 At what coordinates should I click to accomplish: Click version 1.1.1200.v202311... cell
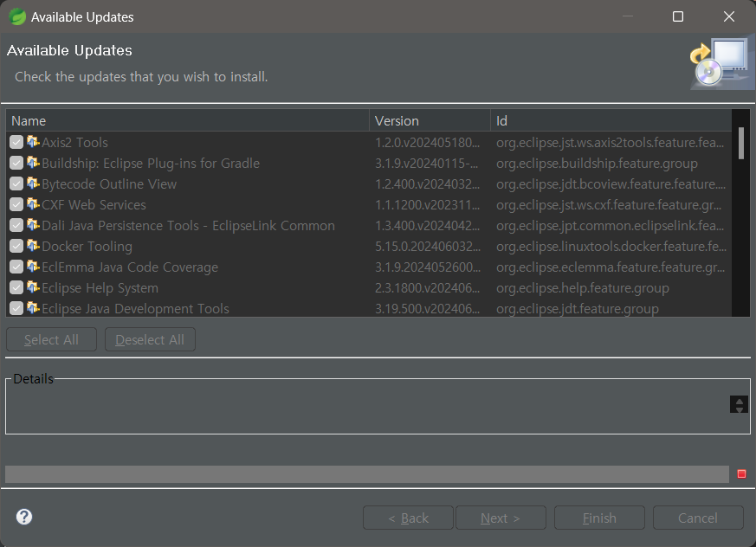[427, 205]
